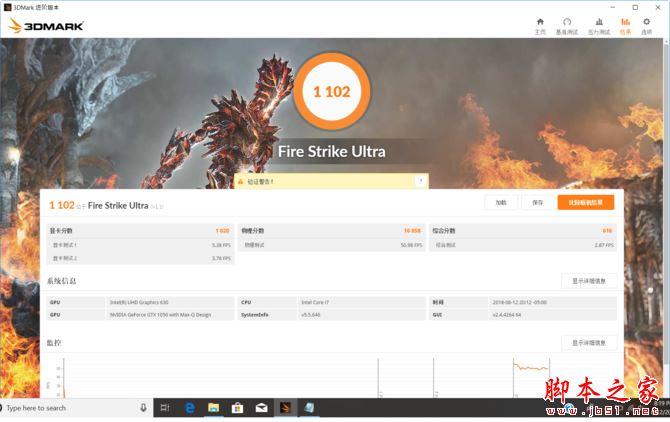Click the Fire Strike Ultra title
The height and width of the screenshot is (422, 670).
(x=332, y=152)
